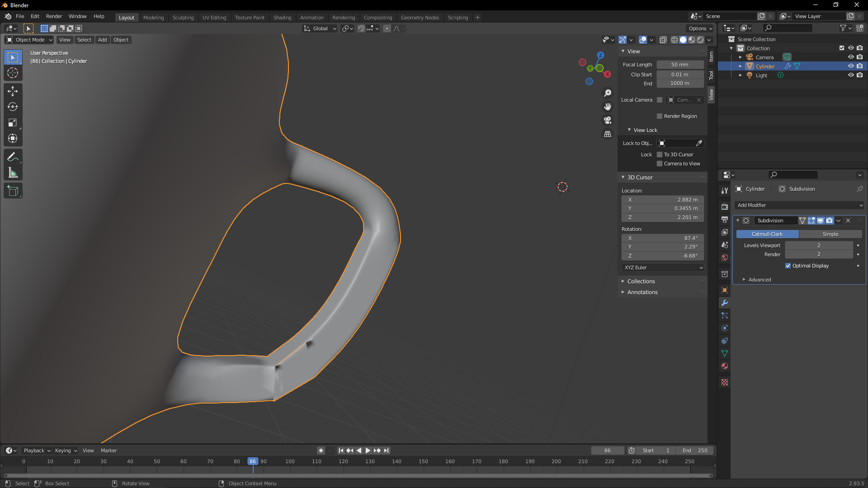
Task: Select the Rotate tool
Action: pyautogui.click(x=13, y=107)
